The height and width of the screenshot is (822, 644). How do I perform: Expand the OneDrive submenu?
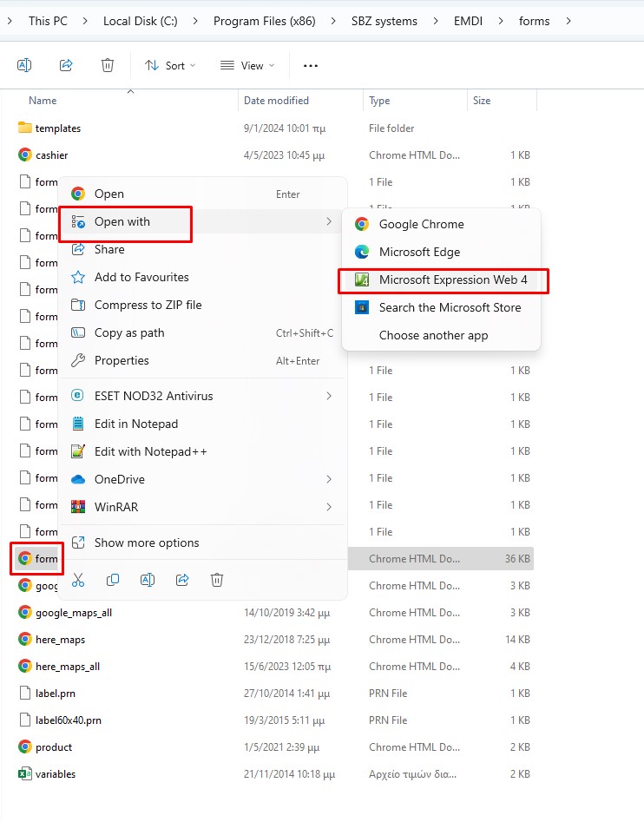coord(202,479)
